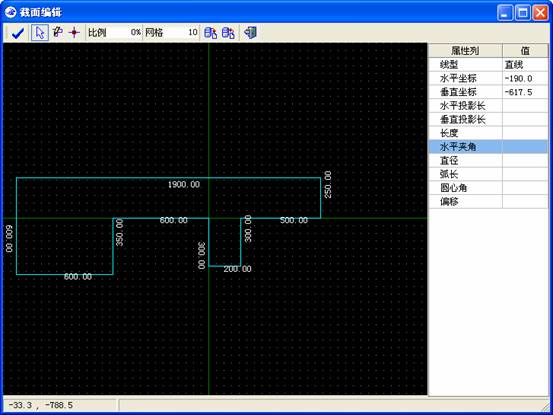Select the arrow pointer tool
Screen dimensions: 553x415
(x=40, y=33)
